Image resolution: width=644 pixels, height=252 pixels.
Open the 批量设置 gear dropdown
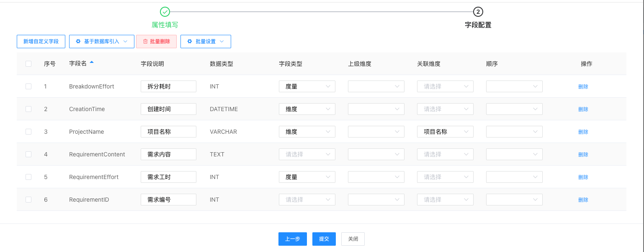coord(206,42)
